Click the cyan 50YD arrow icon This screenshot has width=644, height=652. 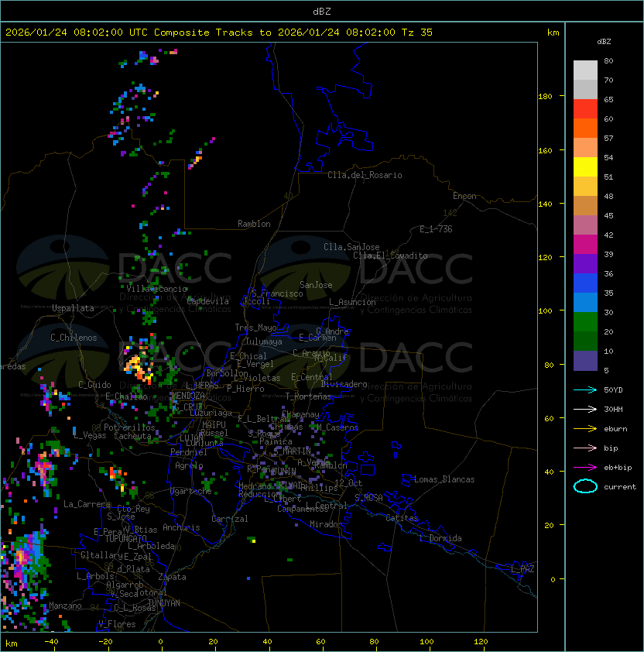tap(585, 389)
